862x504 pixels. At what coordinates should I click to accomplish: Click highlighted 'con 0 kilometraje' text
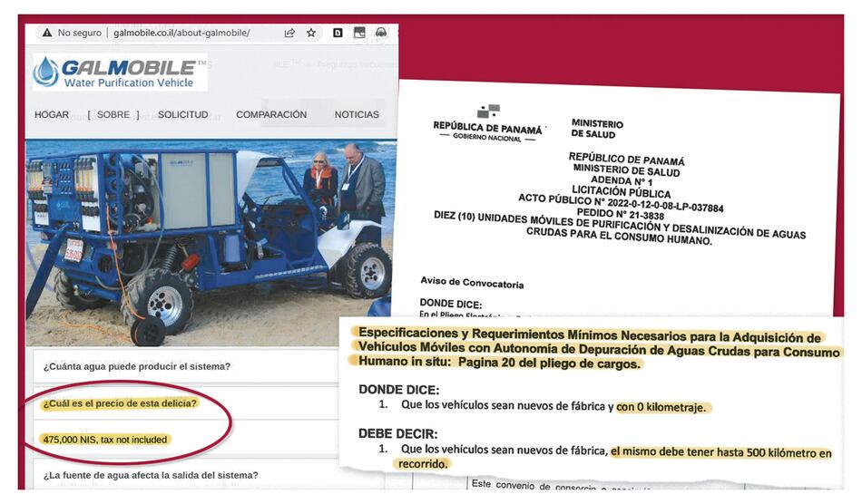tap(661, 407)
